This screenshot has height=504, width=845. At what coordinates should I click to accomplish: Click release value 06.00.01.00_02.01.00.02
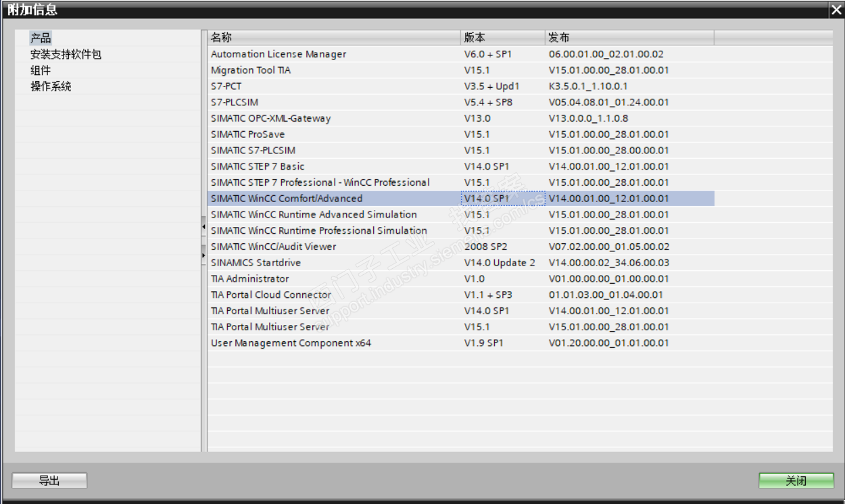pyautogui.click(x=606, y=54)
